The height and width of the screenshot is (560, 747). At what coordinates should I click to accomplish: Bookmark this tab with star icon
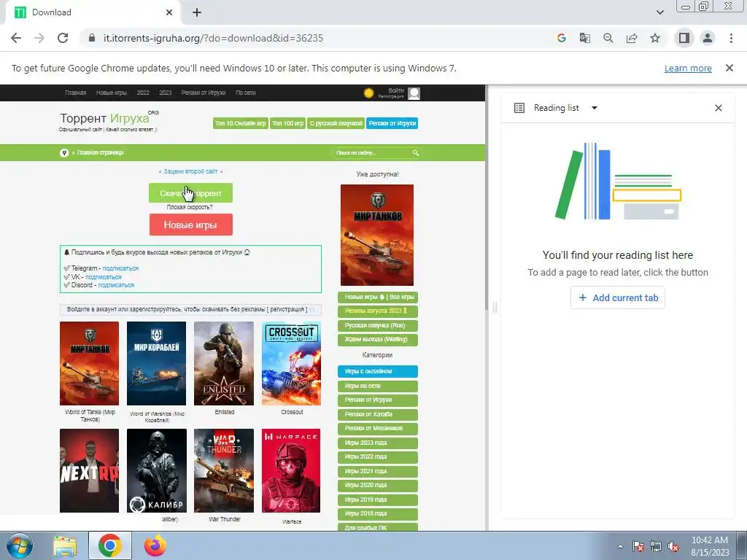point(655,38)
